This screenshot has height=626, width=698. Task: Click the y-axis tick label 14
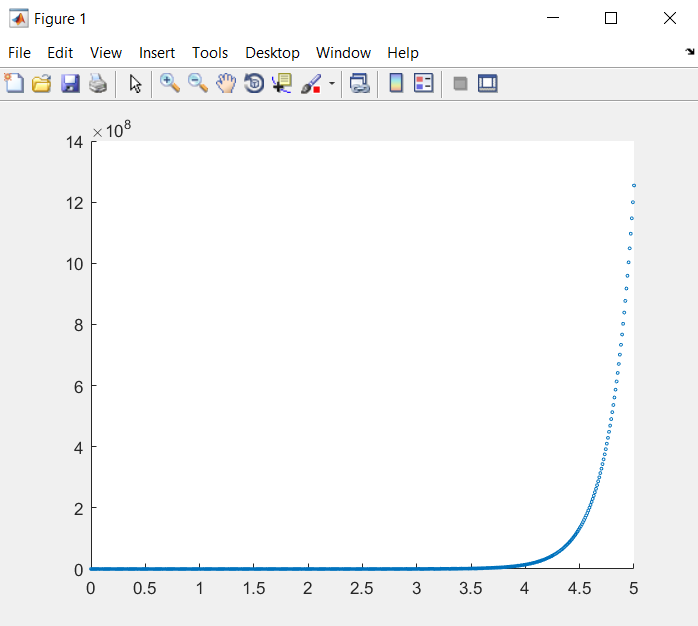point(74,142)
